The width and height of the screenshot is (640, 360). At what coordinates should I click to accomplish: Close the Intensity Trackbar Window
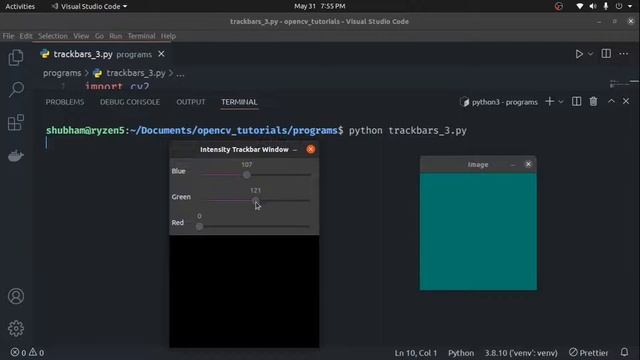tap(311, 149)
